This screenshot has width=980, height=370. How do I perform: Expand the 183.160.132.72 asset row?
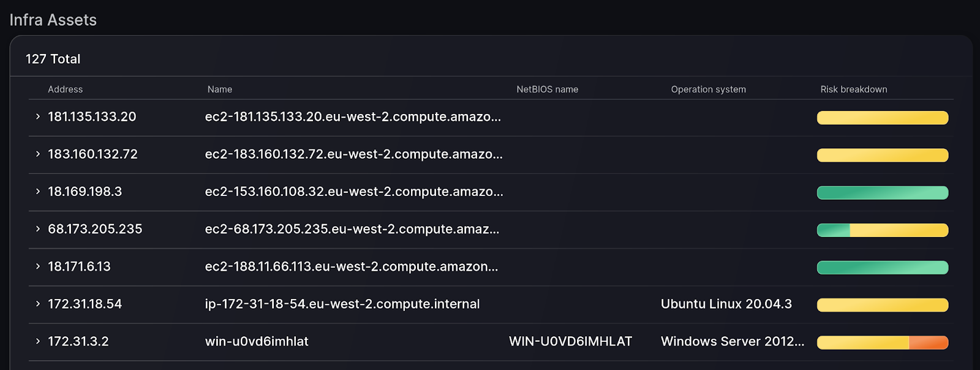tap(38, 154)
